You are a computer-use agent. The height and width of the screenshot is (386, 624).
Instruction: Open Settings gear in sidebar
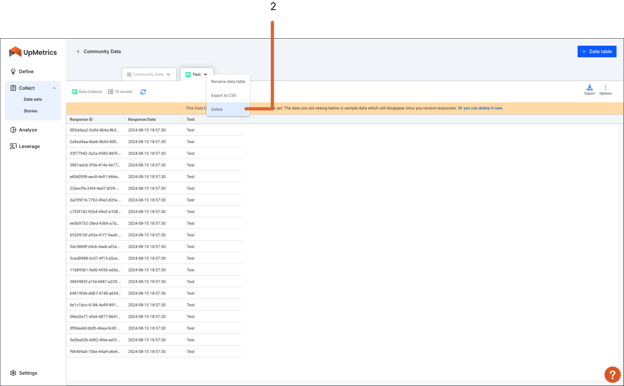pos(13,373)
